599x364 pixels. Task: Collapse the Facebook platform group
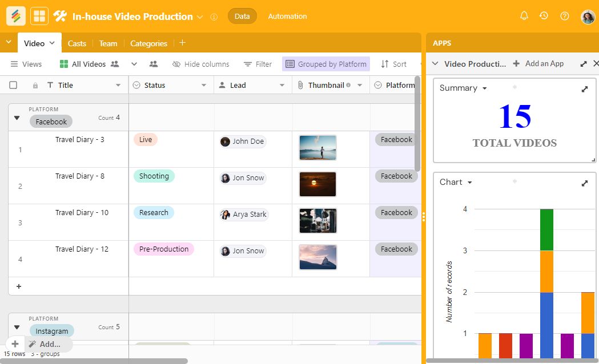(17, 118)
